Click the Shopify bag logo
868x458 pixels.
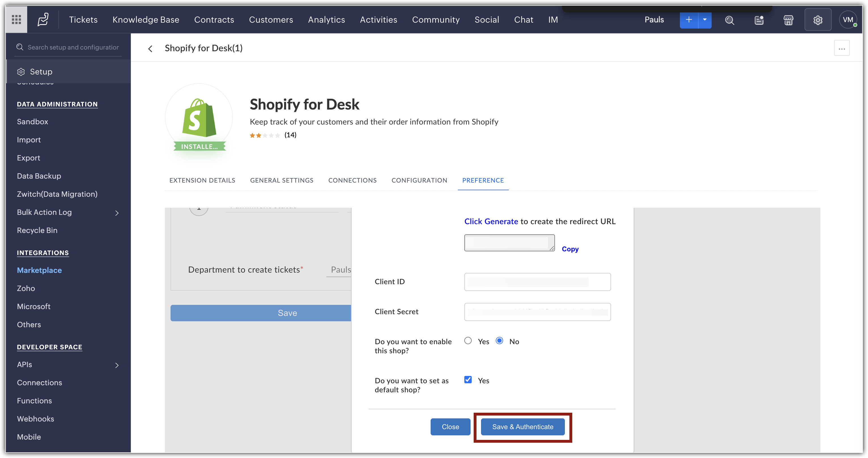199,117
